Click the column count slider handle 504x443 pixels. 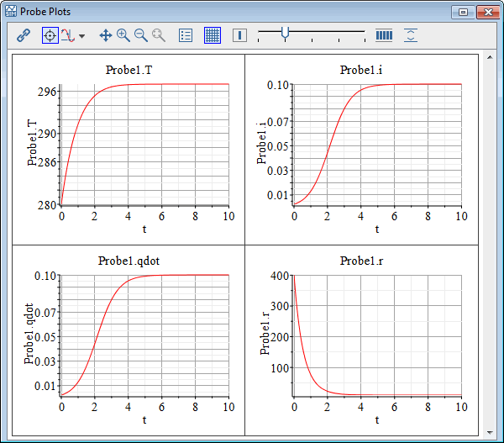[x=286, y=33]
